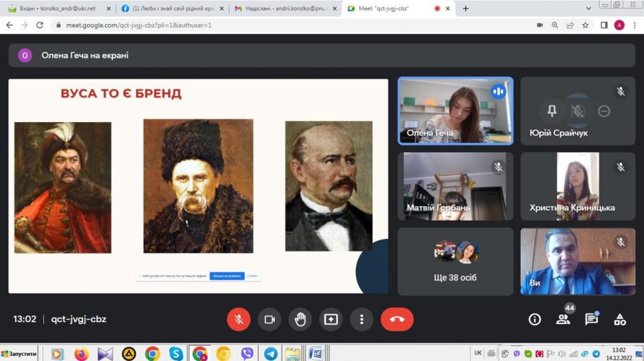644x361 pixels.
Task: Toggle the camera button
Action: (x=270, y=319)
